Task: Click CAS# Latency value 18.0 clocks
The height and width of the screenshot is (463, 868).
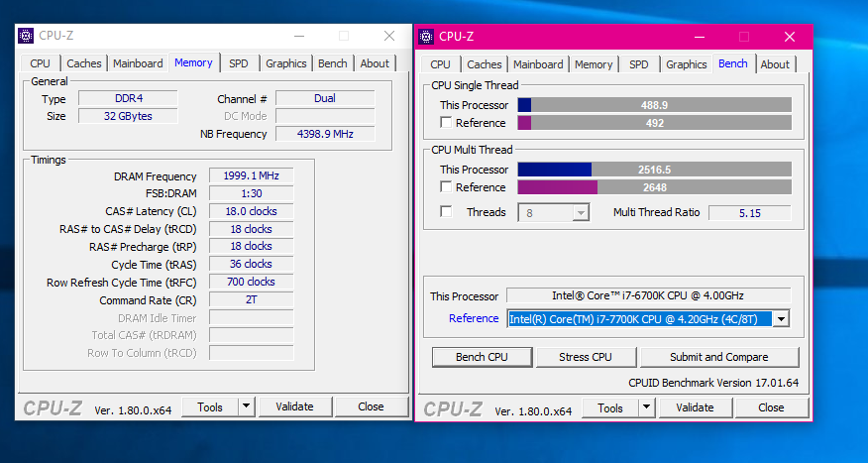Action: point(252,211)
